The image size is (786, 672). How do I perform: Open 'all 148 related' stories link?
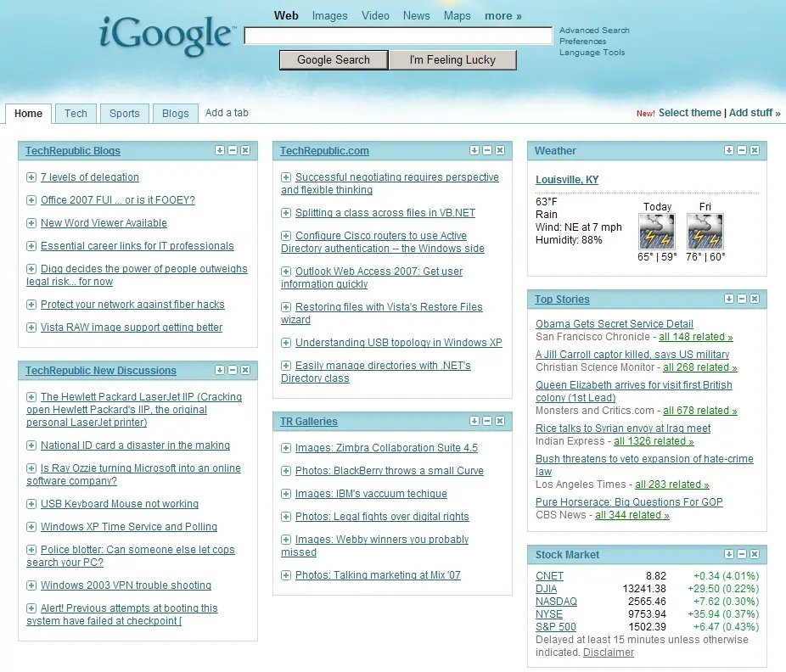tap(696, 337)
